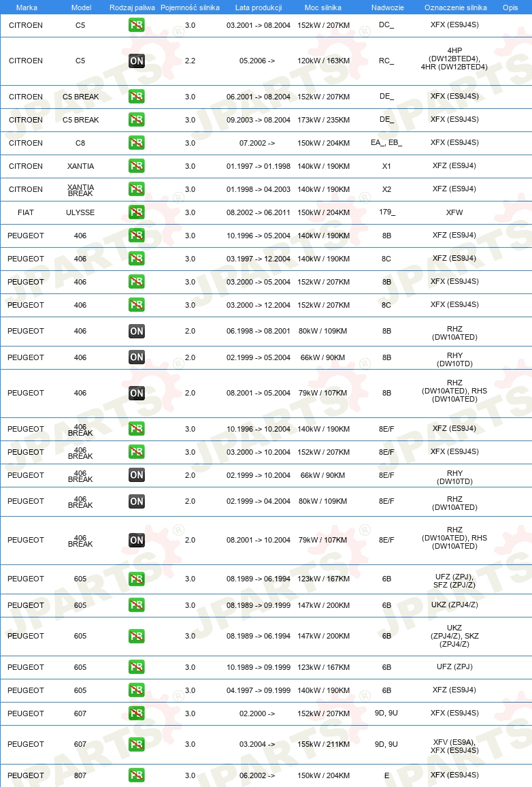Click the Marka column header
This screenshot has width=532, height=787.
[27, 7]
